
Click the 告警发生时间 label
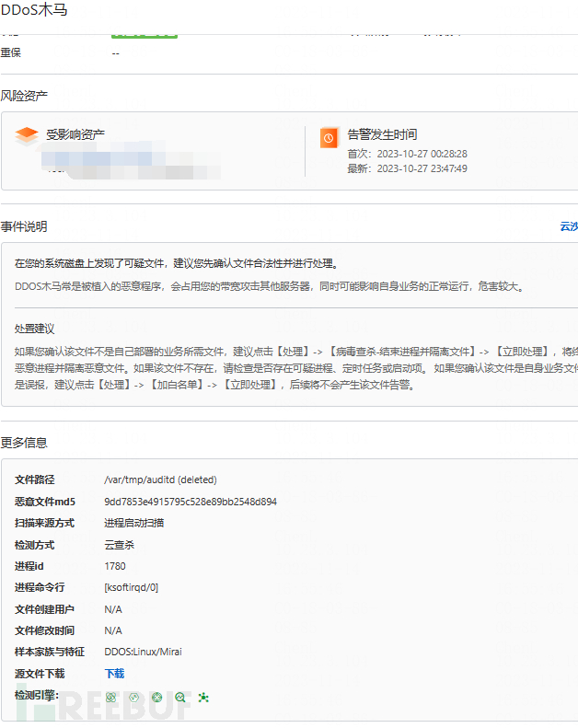click(383, 134)
